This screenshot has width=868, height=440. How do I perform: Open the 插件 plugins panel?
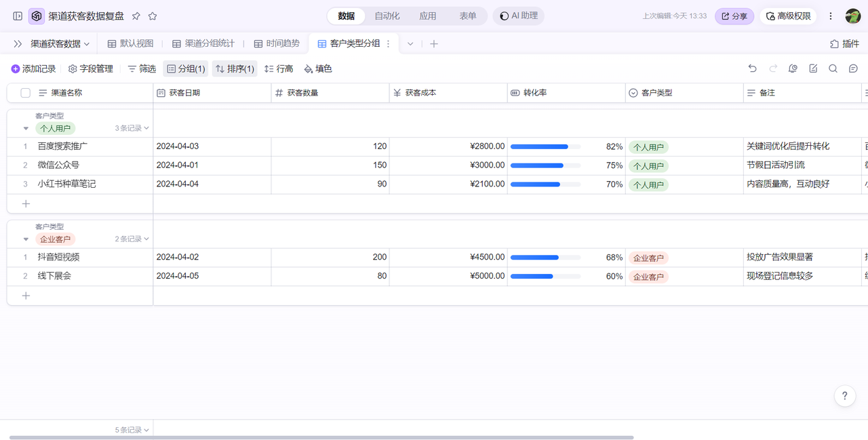[x=844, y=43]
